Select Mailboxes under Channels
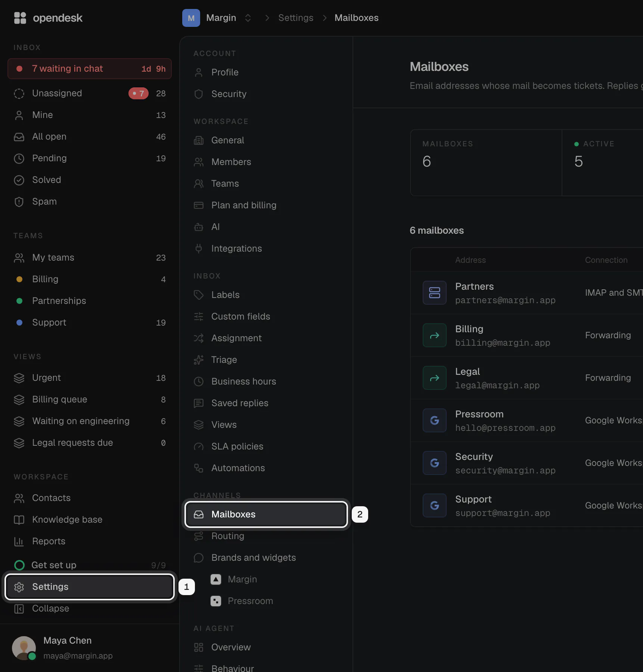643x672 pixels. pos(266,514)
